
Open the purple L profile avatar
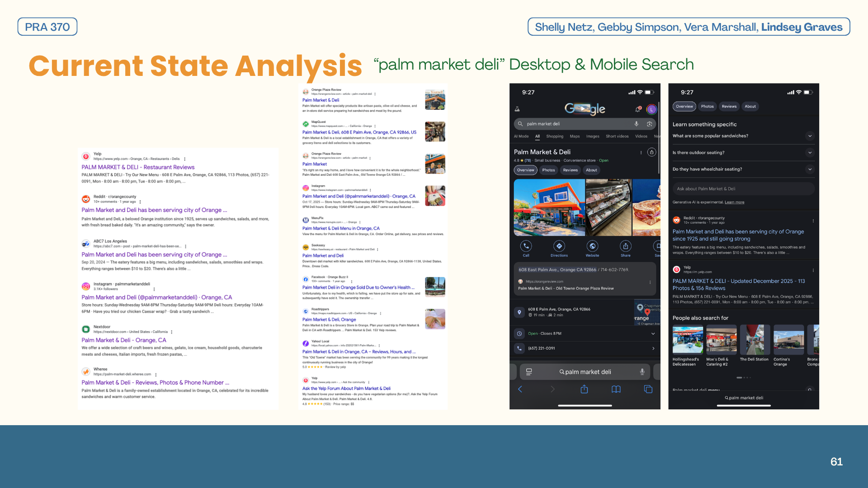click(x=651, y=109)
